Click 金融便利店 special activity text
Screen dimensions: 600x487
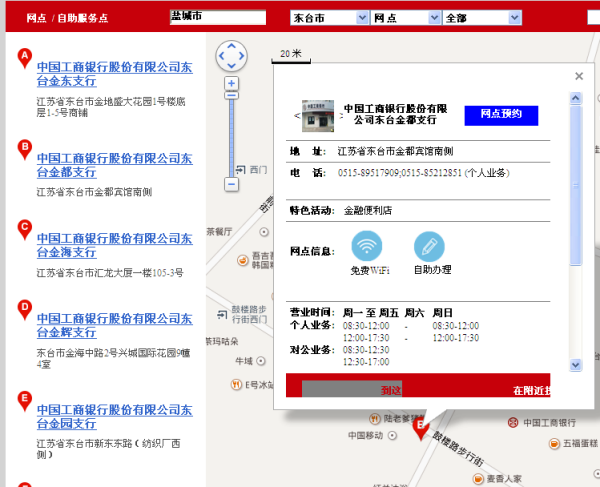(368, 210)
